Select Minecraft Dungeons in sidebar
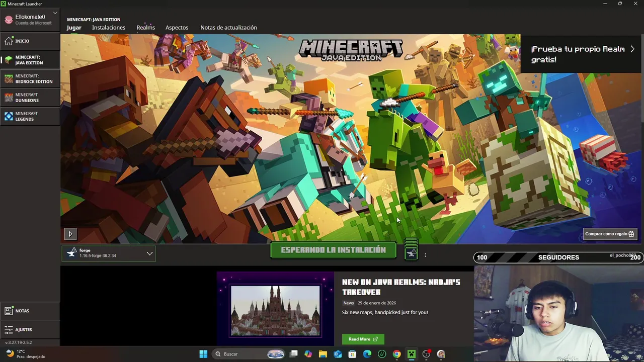 pyautogui.click(x=30, y=98)
